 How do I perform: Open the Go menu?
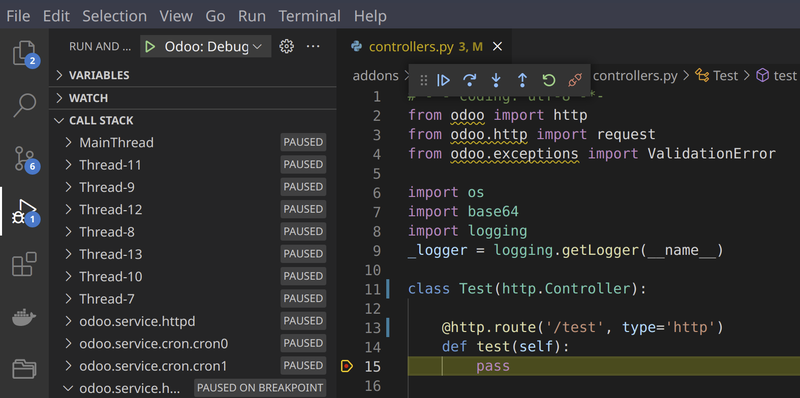(x=215, y=16)
